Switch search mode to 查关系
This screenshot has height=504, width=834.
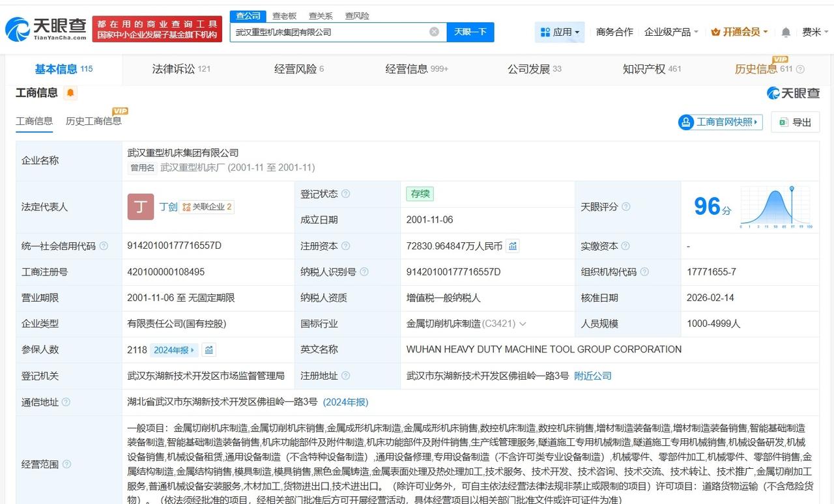[321, 16]
